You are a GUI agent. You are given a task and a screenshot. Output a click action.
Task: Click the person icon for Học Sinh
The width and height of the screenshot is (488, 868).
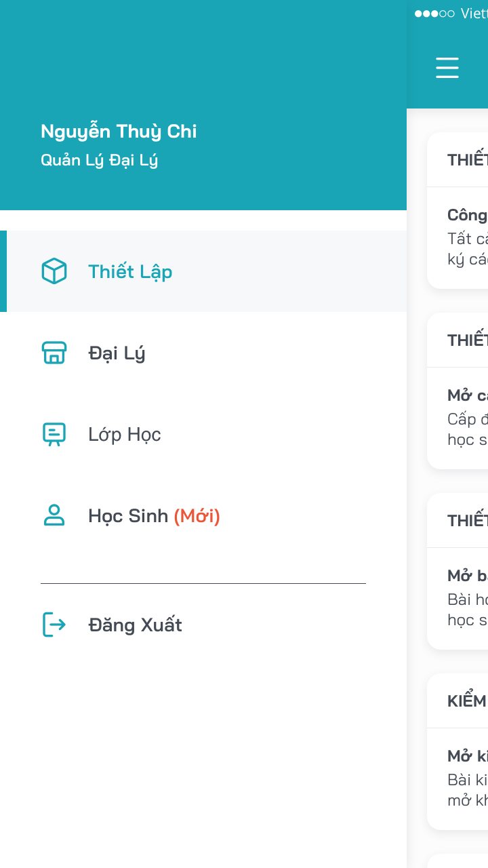pyautogui.click(x=54, y=515)
